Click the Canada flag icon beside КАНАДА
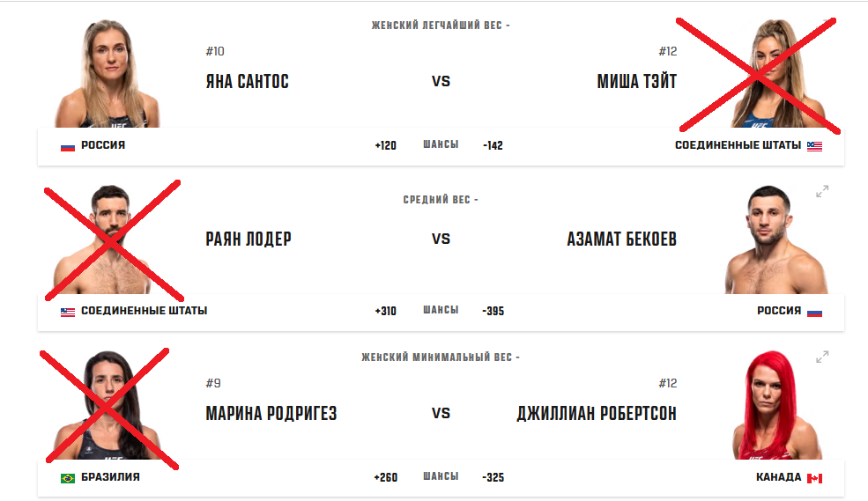Screen dimensions: 868x501 tap(814, 478)
